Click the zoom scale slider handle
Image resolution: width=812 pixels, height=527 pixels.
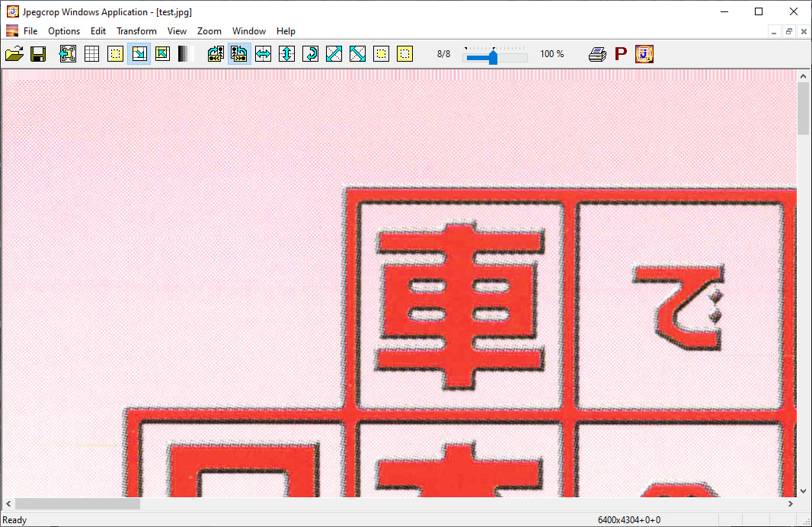click(493, 56)
